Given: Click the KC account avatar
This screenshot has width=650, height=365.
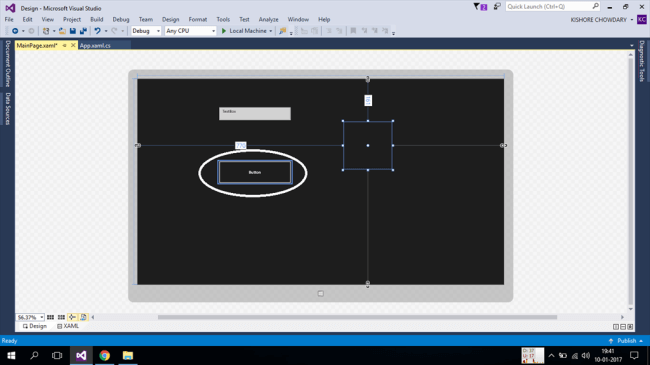Looking at the screenshot, I should [642, 19].
